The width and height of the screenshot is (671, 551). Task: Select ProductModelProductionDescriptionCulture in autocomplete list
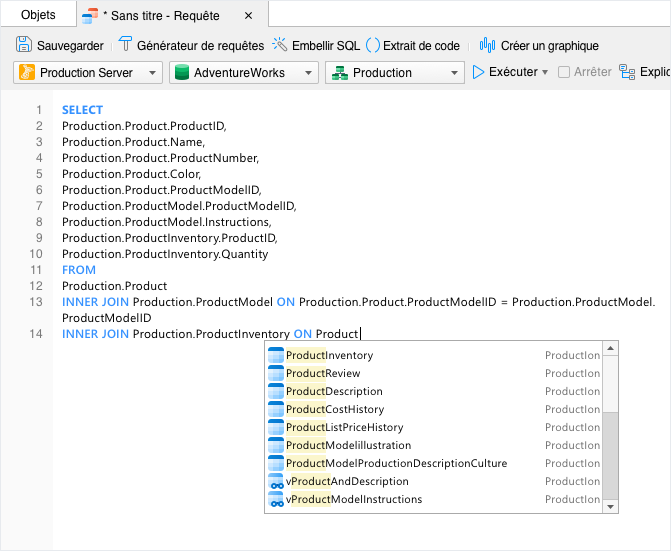point(433,463)
